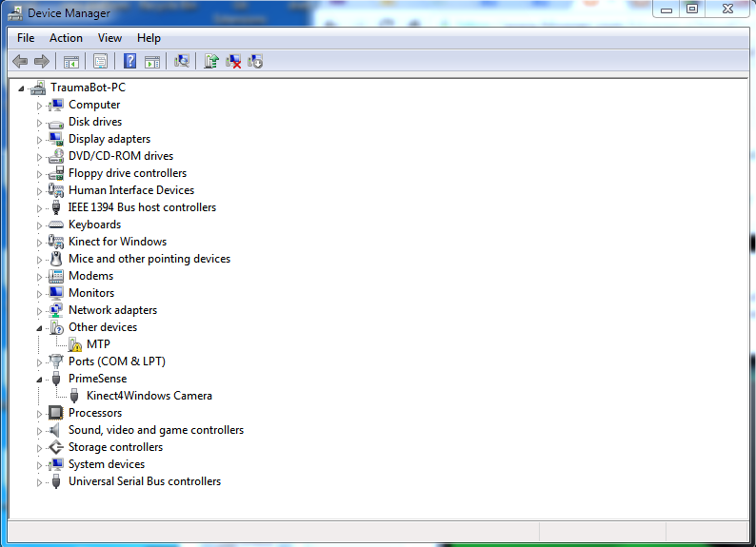
Task: Expand the Display adapters arrow
Action: (x=40, y=140)
